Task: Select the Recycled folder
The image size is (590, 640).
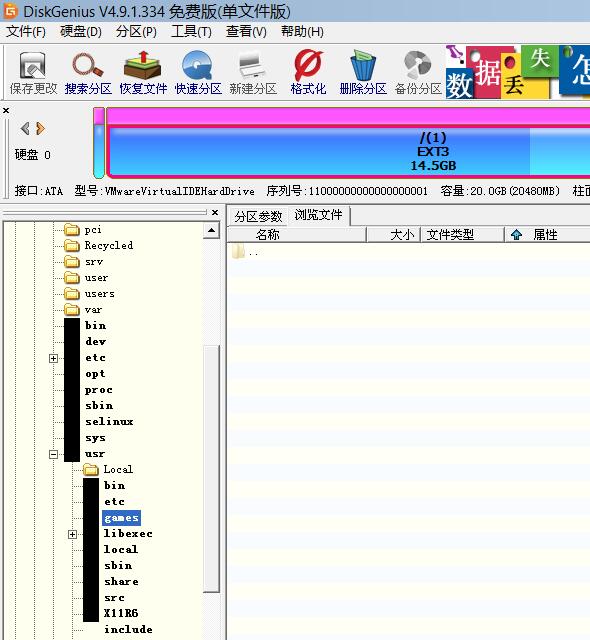Action: click(x=99, y=246)
